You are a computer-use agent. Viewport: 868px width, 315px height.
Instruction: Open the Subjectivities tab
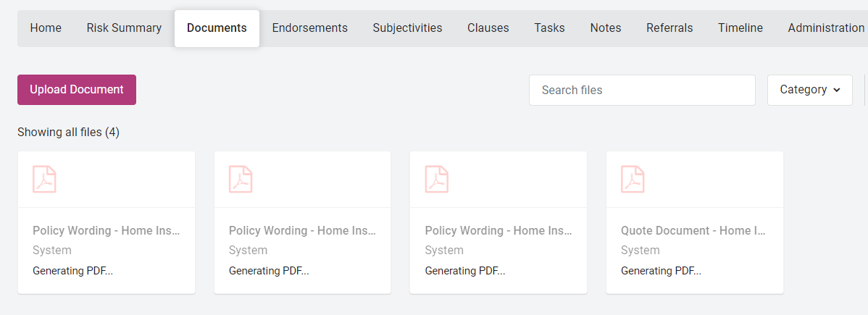point(407,28)
